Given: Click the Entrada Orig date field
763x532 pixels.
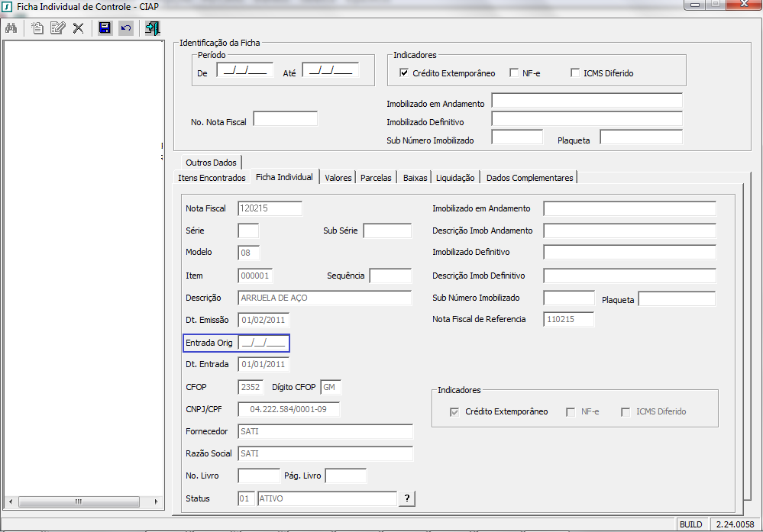Looking at the screenshot, I should [263, 343].
